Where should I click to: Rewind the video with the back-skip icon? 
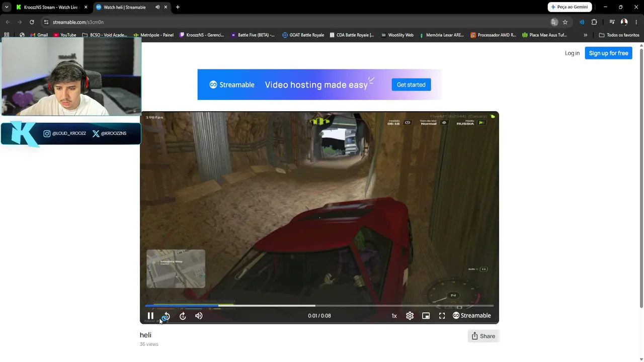pyautogui.click(x=167, y=316)
